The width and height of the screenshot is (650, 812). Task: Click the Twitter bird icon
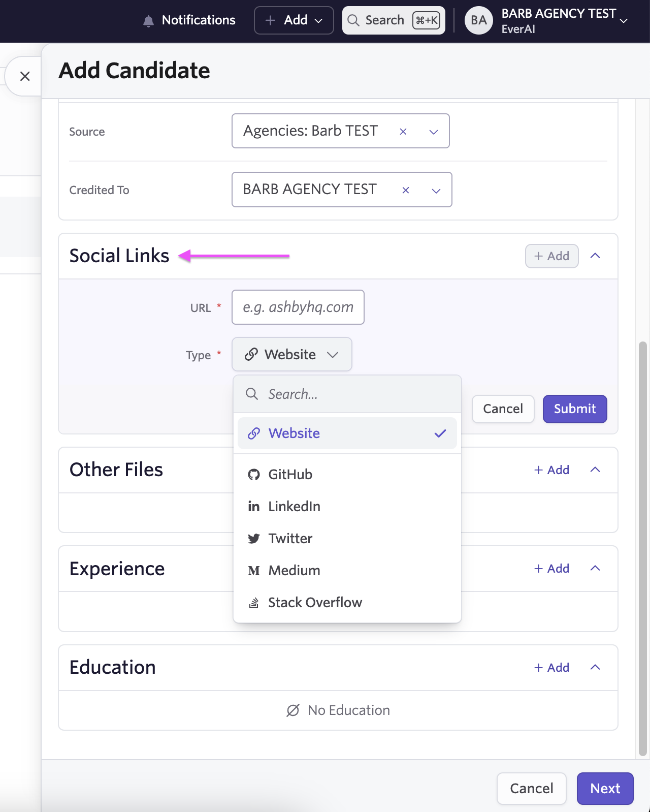tap(254, 539)
